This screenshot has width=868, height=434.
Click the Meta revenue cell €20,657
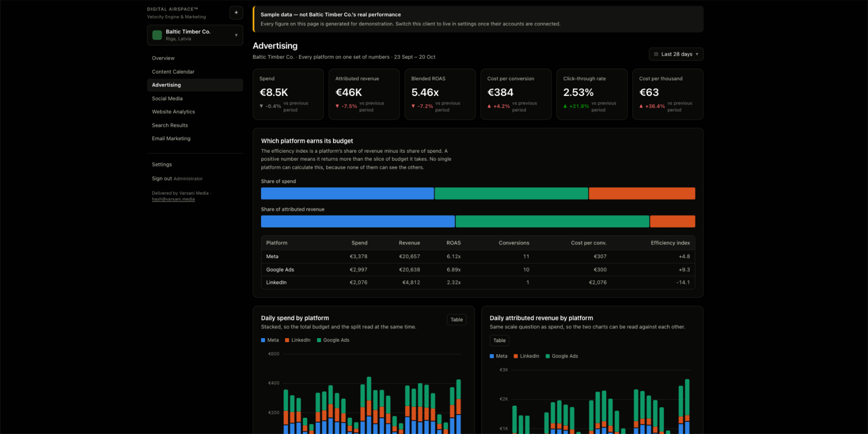pos(409,256)
